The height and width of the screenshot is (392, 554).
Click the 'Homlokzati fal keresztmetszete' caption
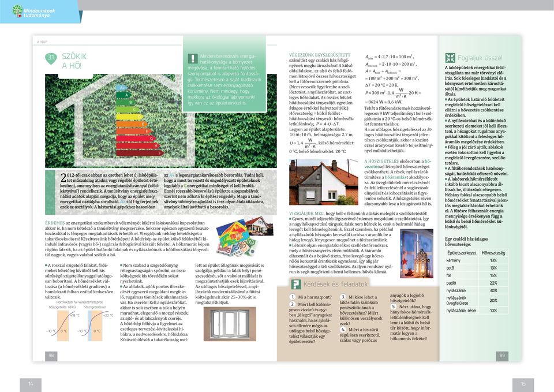point(80,302)
